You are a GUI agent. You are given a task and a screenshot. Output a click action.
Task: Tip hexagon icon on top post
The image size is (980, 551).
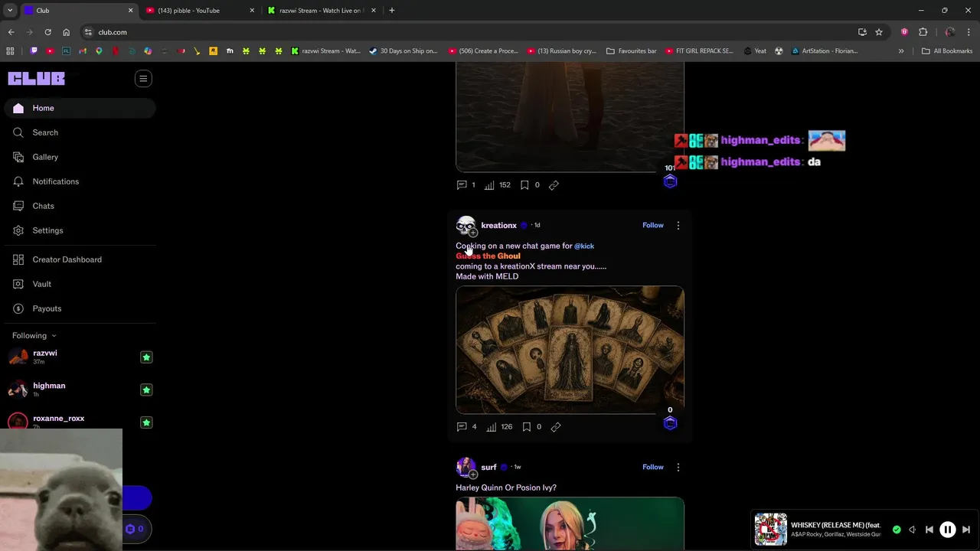pos(670,181)
